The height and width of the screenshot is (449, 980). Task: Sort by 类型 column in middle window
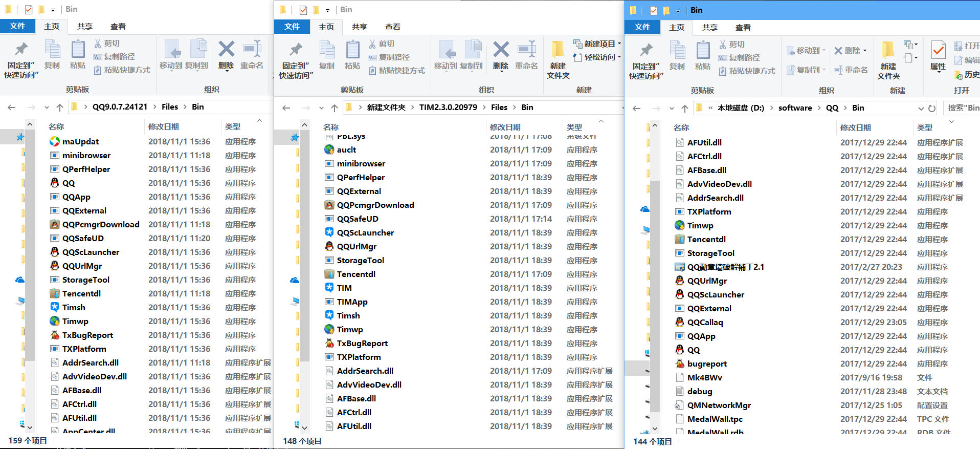[574, 127]
